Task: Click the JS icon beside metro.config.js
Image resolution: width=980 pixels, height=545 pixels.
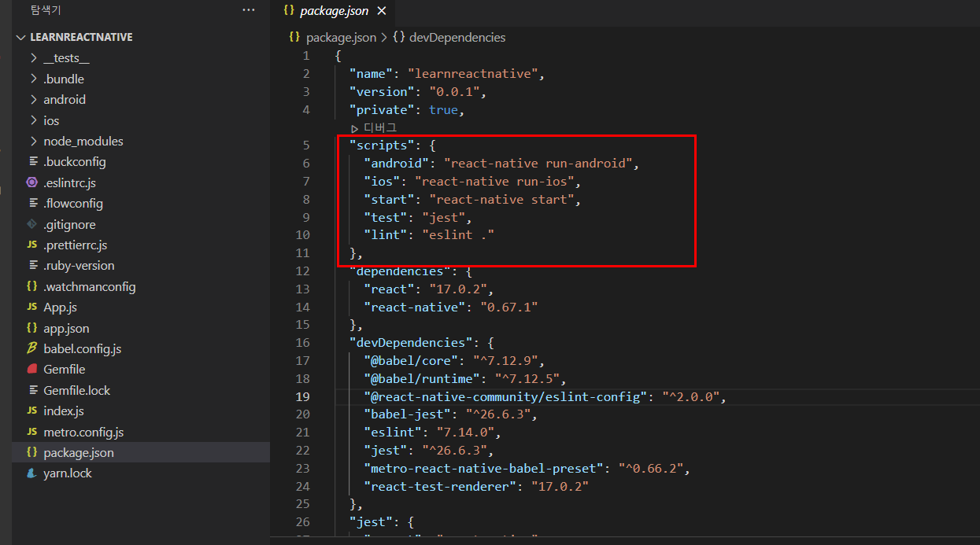Action: (x=32, y=432)
